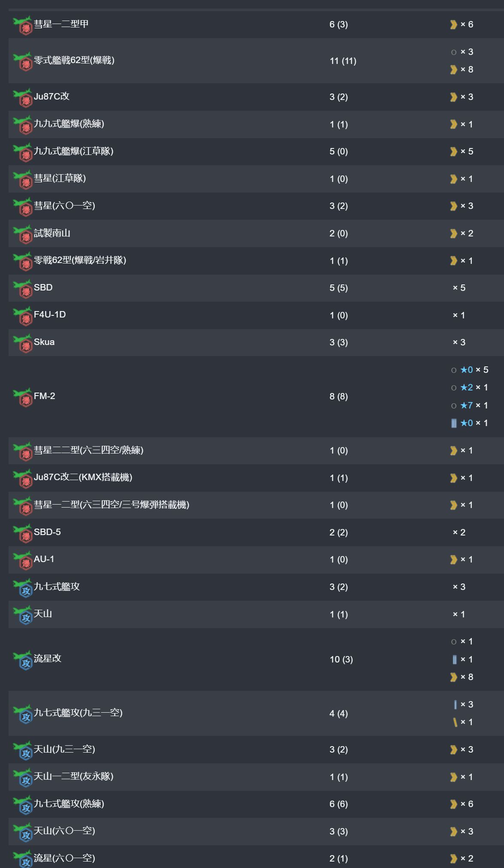Click the dive bomber icon next to Ju87C改

23,98
